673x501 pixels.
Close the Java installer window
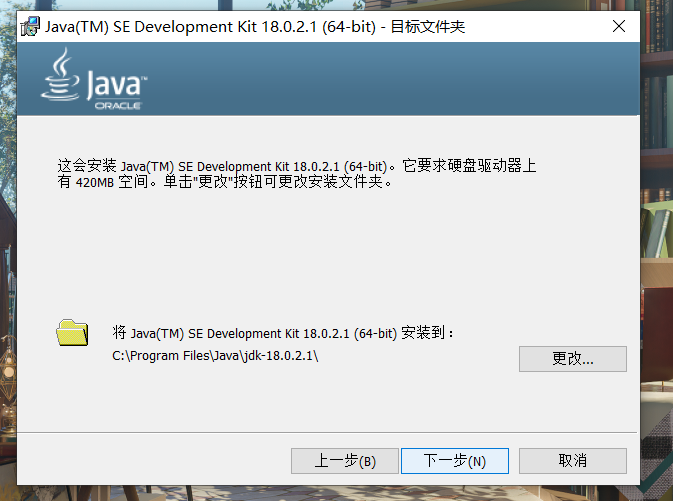coord(618,27)
